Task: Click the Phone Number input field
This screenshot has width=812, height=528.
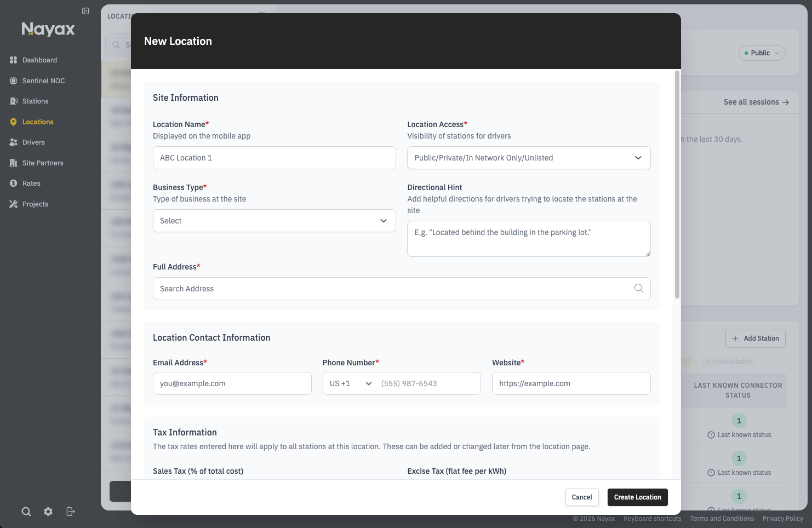Action: point(429,383)
